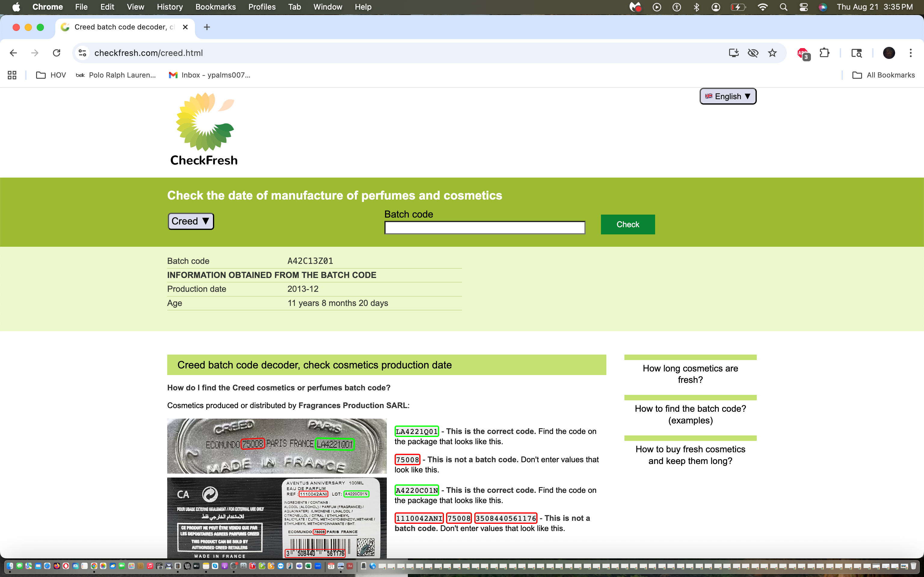Open the Bookmarks menu in menu bar
924x577 pixels.
[x=215, y=7]
